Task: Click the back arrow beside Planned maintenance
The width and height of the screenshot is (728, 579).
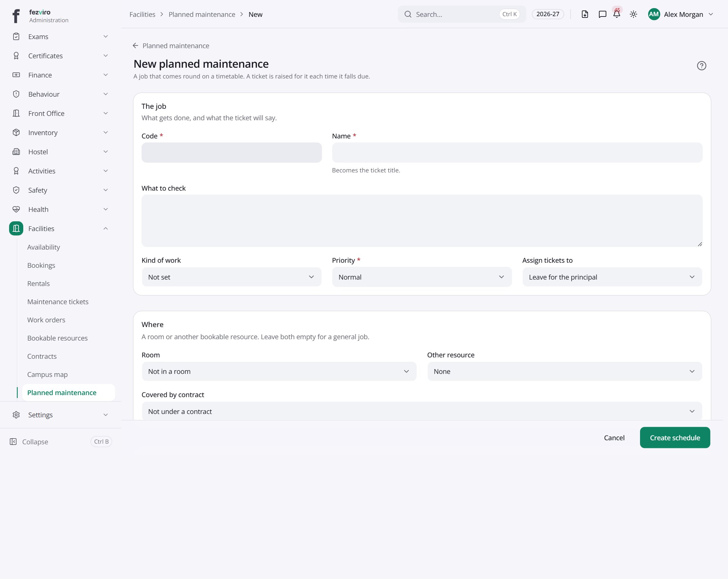Action: coord(135,45)
